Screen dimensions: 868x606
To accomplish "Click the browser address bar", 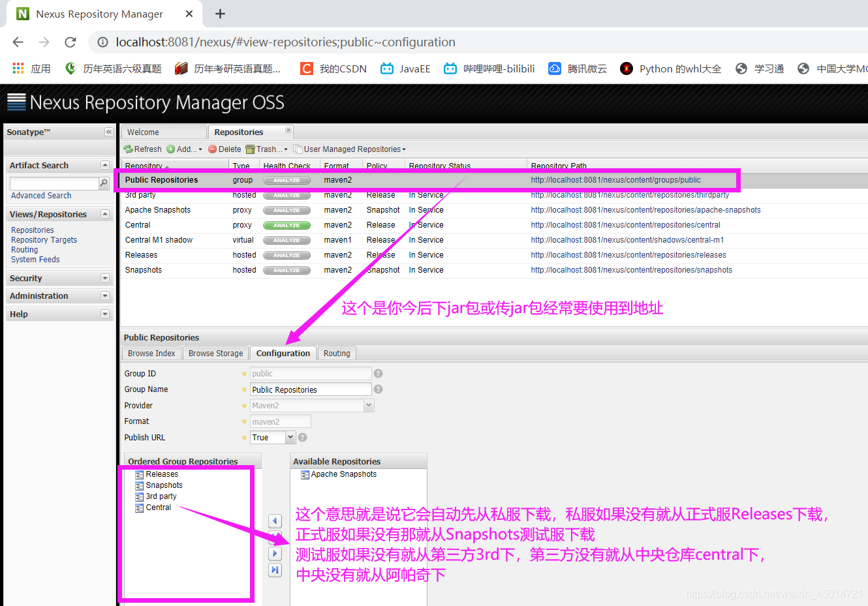I will (483, 42).
